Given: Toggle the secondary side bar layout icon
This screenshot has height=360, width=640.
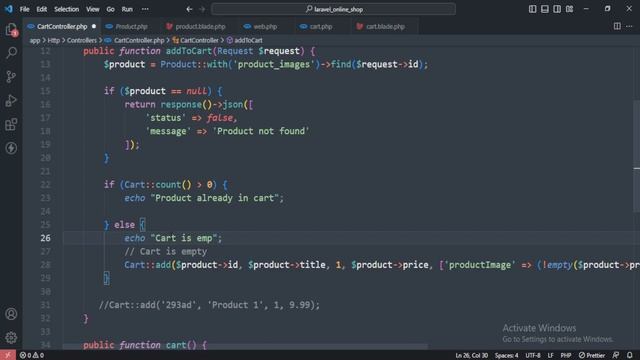Looking at the screenshot, I should click(557, 9).
